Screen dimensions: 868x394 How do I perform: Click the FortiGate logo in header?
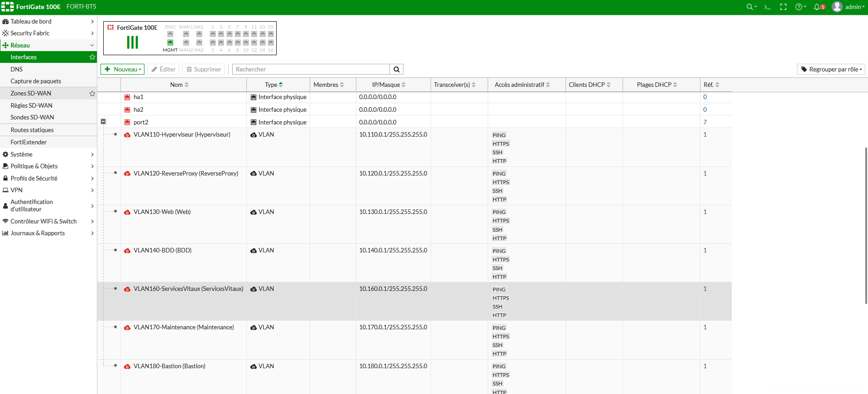click(x=7, y=7)
